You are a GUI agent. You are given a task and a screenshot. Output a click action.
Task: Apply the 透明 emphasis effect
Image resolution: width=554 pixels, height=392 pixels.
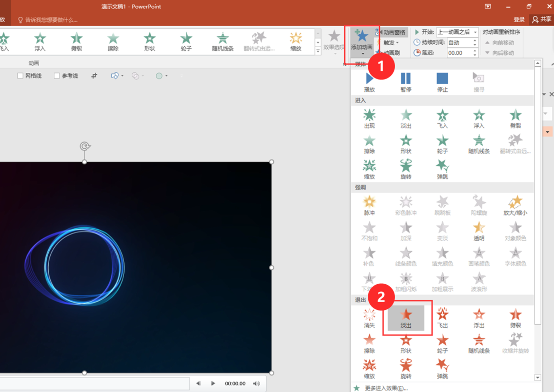pos(479,231)
